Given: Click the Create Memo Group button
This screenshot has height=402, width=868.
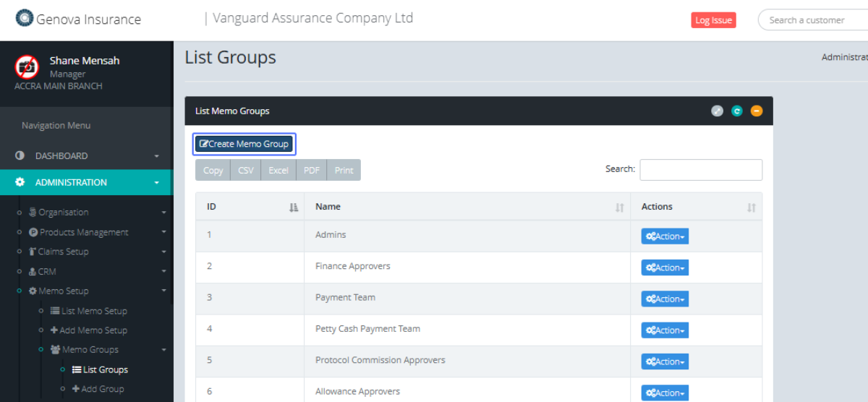Looking at the screenshot, I should click(244, 144).
